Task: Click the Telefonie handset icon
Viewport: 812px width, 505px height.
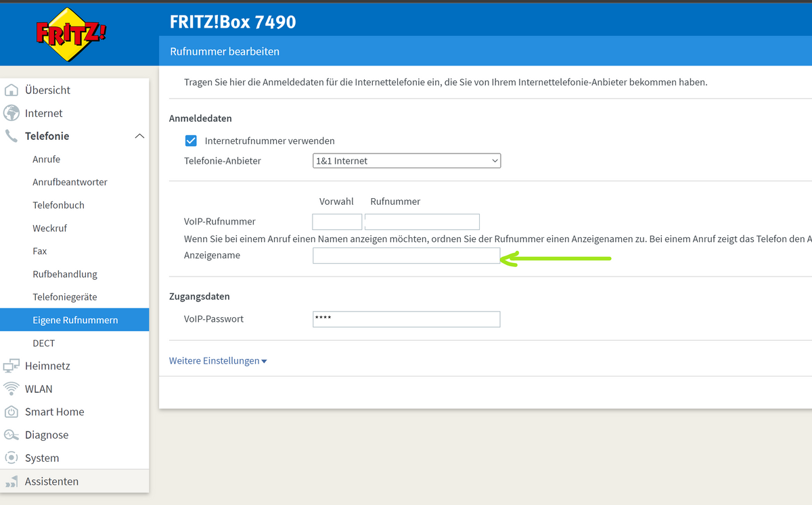Action: pyautogui.click(x=12, y=136)
